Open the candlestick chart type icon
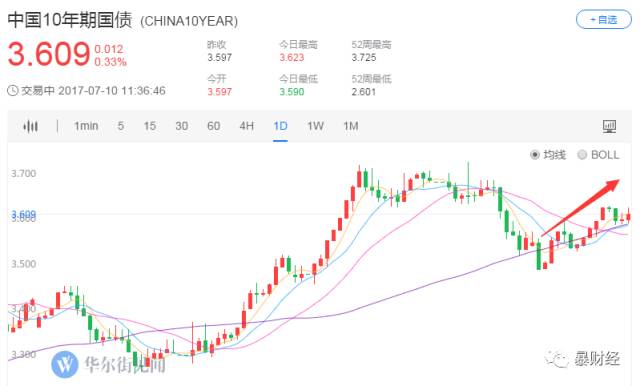The image size is (640, 386). 31,126
